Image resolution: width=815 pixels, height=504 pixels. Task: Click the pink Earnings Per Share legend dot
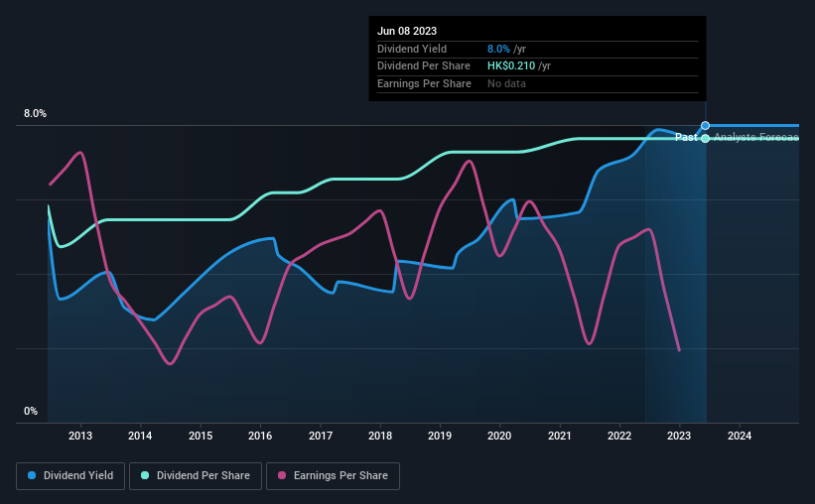282,475
